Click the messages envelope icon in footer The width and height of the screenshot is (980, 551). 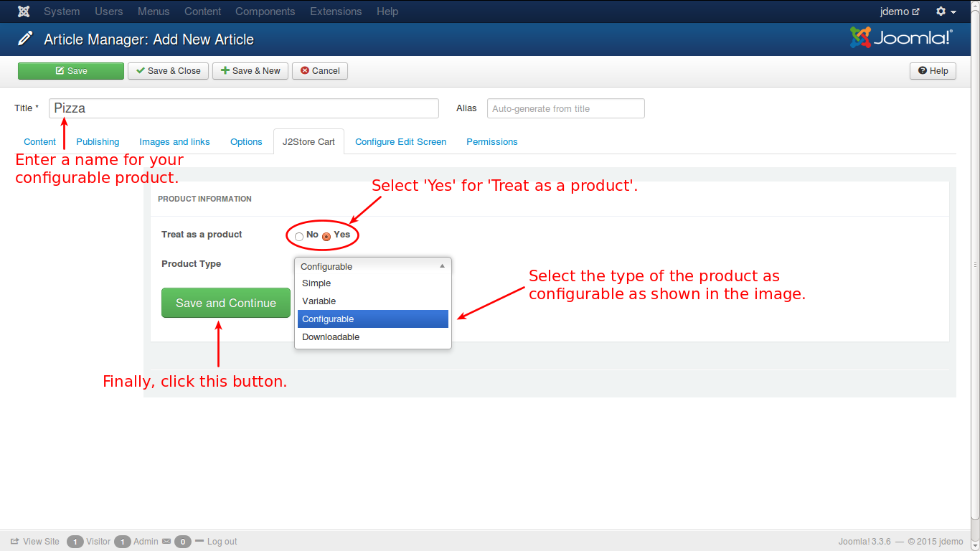pyautogui.click(x=166, y=542)
